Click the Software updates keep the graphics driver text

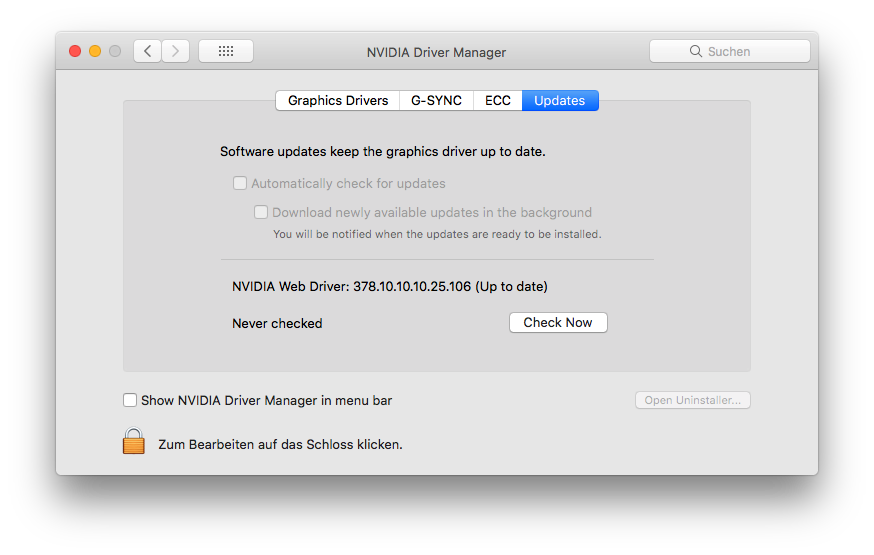[382, 152]
